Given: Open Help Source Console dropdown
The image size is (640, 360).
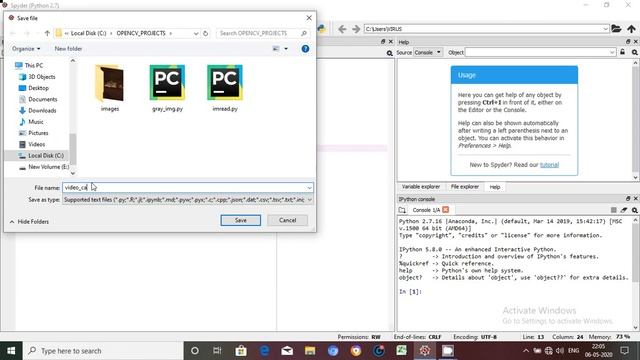Looking at the screenshot, I should pos(428,52).
